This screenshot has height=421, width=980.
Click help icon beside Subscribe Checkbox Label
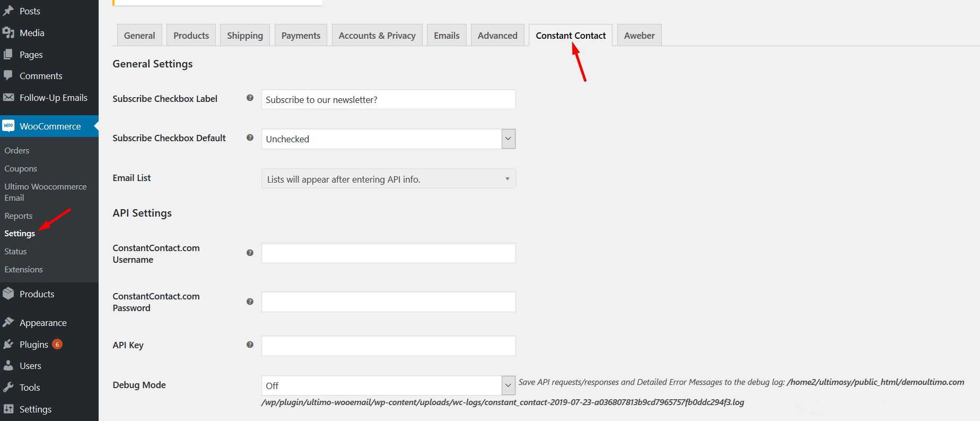click(x=250, y=98)
